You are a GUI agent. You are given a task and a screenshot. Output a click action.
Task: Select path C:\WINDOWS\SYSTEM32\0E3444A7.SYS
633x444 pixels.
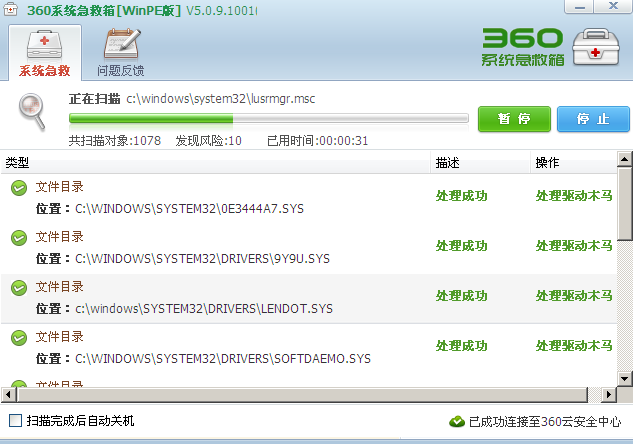tap(189, 209)
